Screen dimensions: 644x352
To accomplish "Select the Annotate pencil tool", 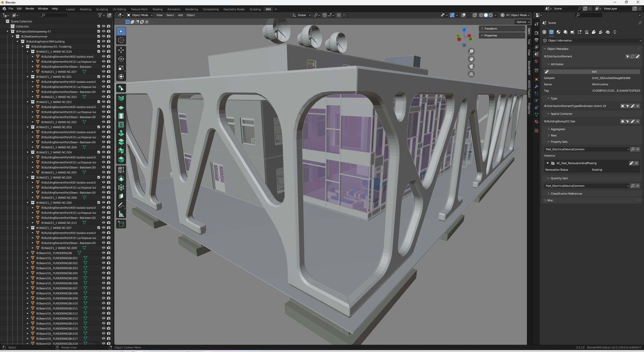I will [x=121, y=205].
